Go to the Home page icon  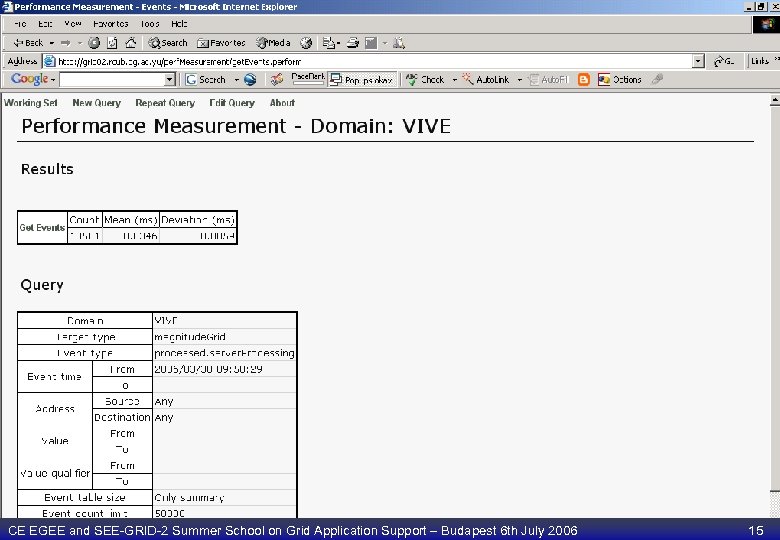[x=130, y=43]
